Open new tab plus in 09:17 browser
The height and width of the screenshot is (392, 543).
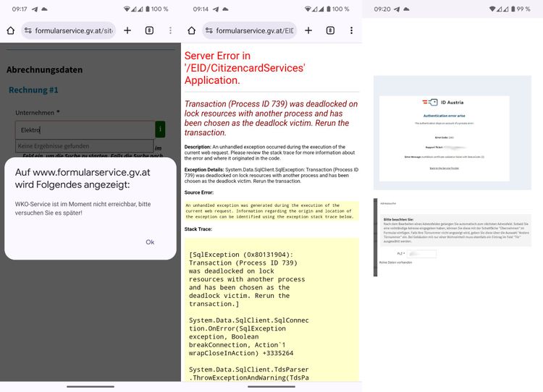point(127,30)
